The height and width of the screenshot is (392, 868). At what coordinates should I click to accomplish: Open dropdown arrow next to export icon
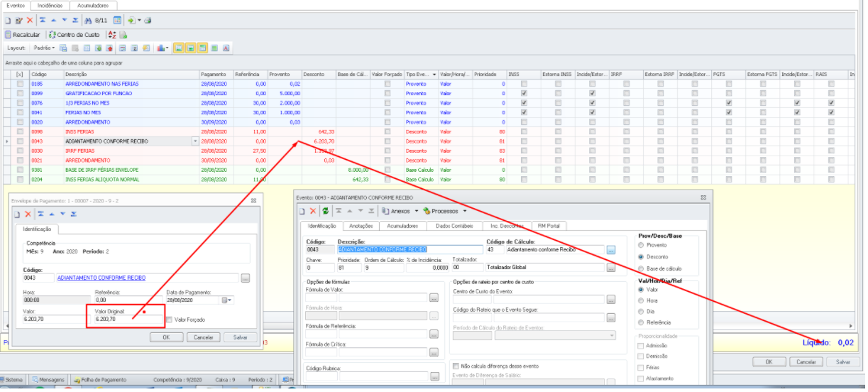(x=139, y=21)
